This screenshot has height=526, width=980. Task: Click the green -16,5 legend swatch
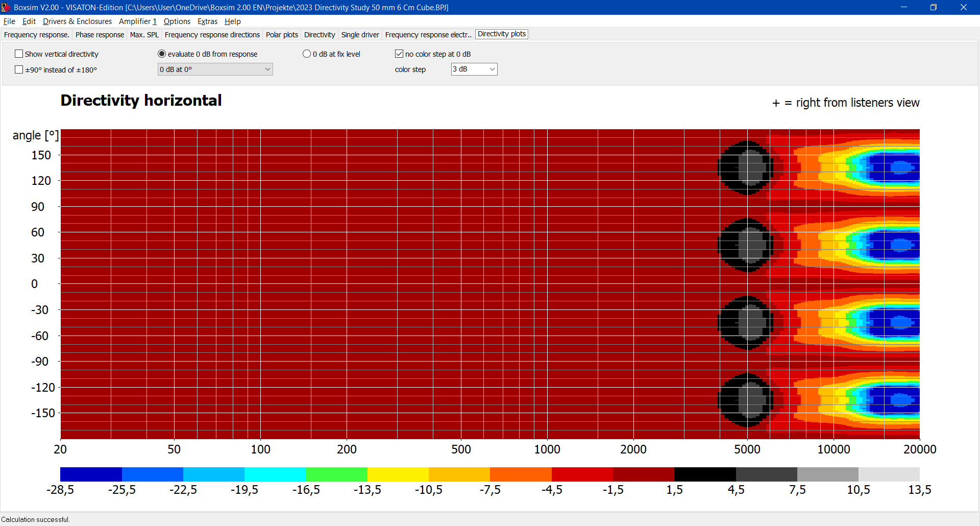coord(336,474)
